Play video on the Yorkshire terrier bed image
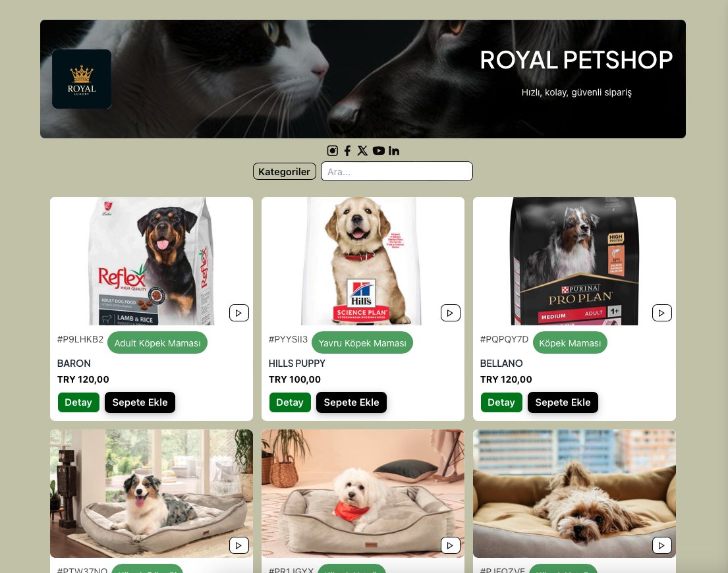 pos(662,545)
